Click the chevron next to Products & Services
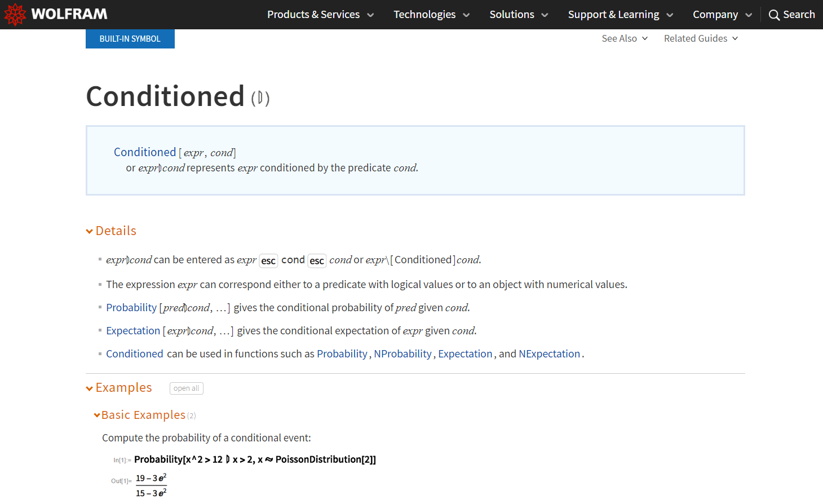 click(x=370, y=15)
